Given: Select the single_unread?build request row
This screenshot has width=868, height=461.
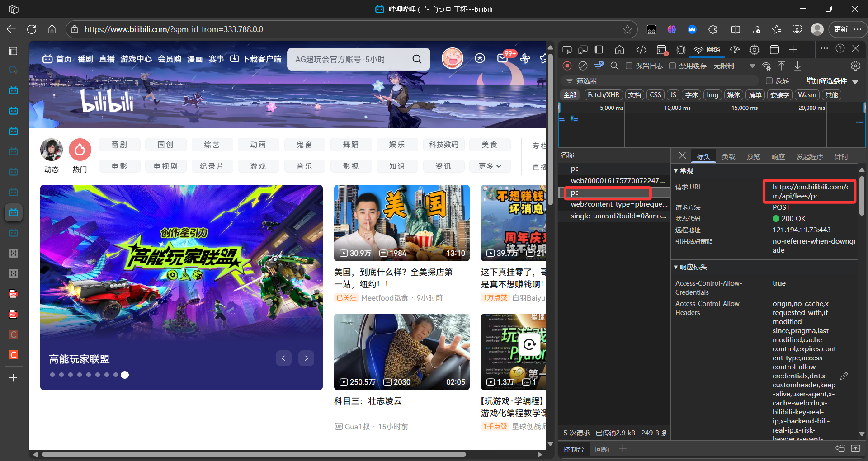Looking at the screenshot, I should (614, 216).
